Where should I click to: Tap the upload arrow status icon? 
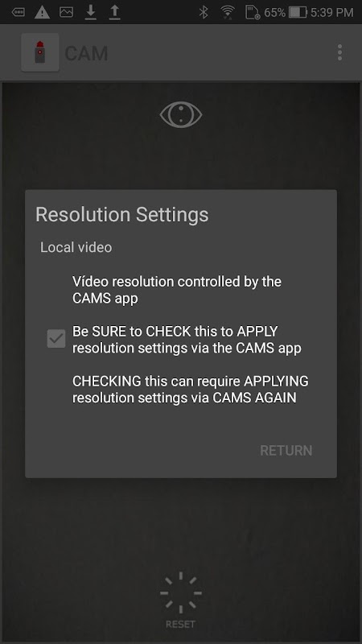click(x=114, y=12)
